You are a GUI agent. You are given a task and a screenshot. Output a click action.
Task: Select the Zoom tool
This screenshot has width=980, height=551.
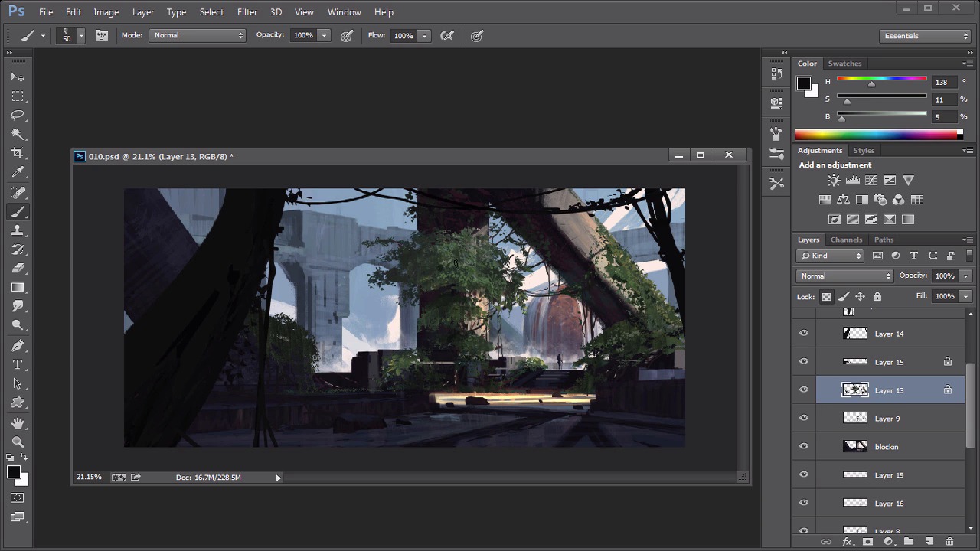coord(18,442)
